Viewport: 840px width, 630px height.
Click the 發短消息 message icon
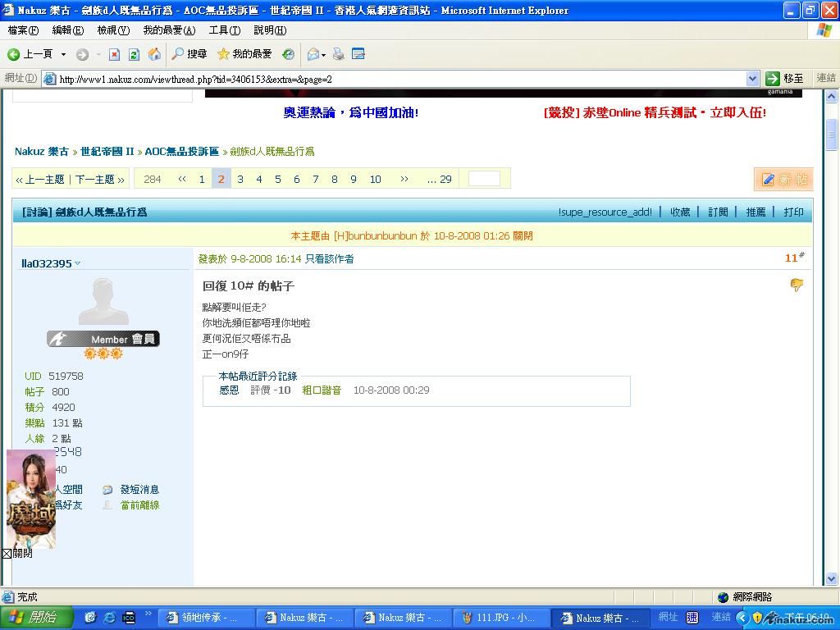pos(107,490)
